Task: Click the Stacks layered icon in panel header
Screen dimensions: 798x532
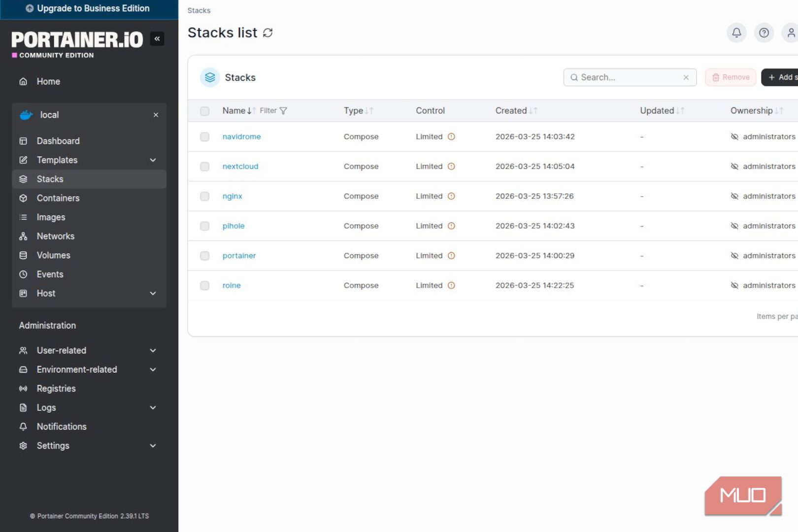Action: point(210,77)
